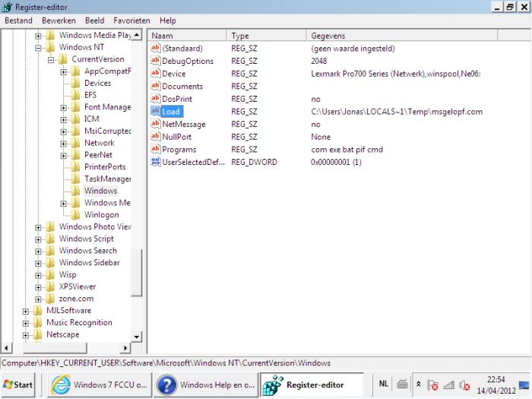Expand the AppCompatF tree node

(x=63, y=71)
